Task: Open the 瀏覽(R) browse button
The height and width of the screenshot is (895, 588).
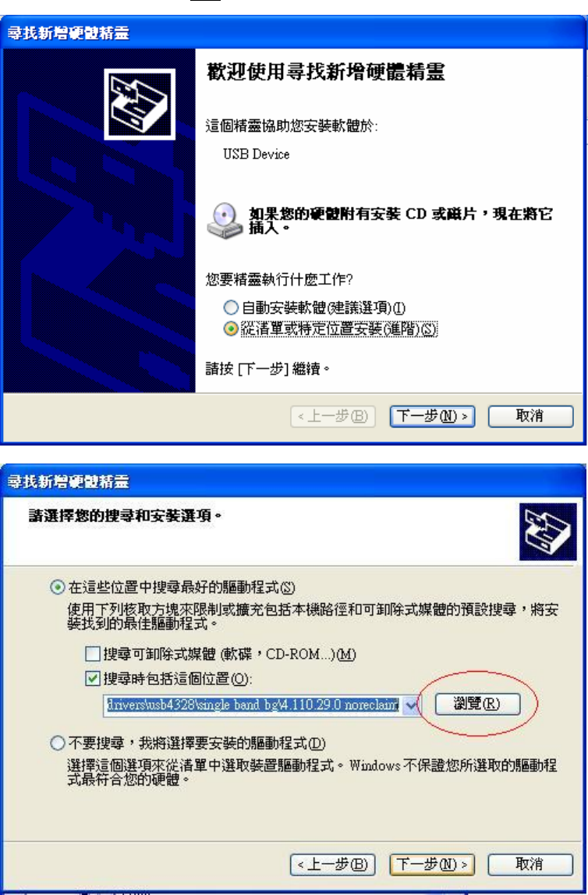Action: (478, 705)
